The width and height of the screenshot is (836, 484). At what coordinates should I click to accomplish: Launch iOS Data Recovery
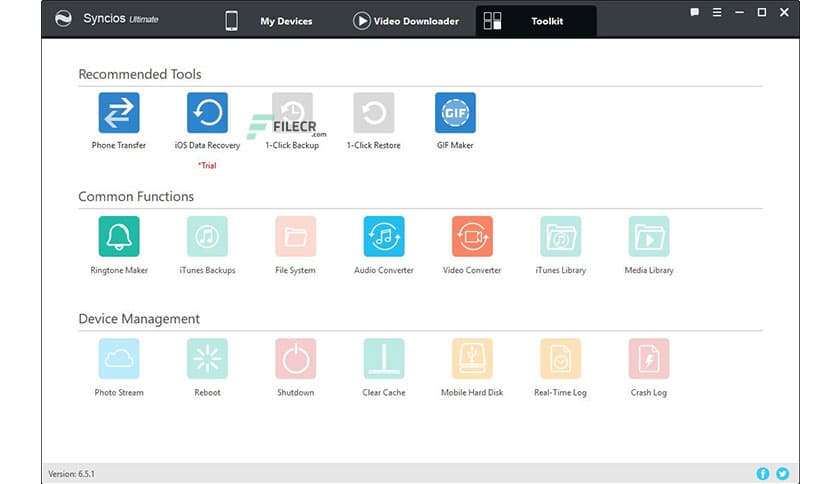[207, 112]
